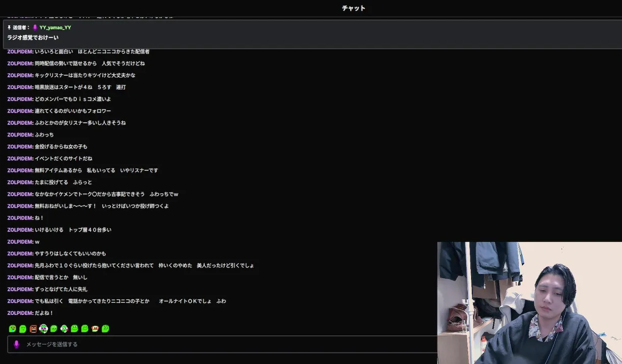
Task: Click message 金投げるからね女の子も
Action: pos(61,147)
